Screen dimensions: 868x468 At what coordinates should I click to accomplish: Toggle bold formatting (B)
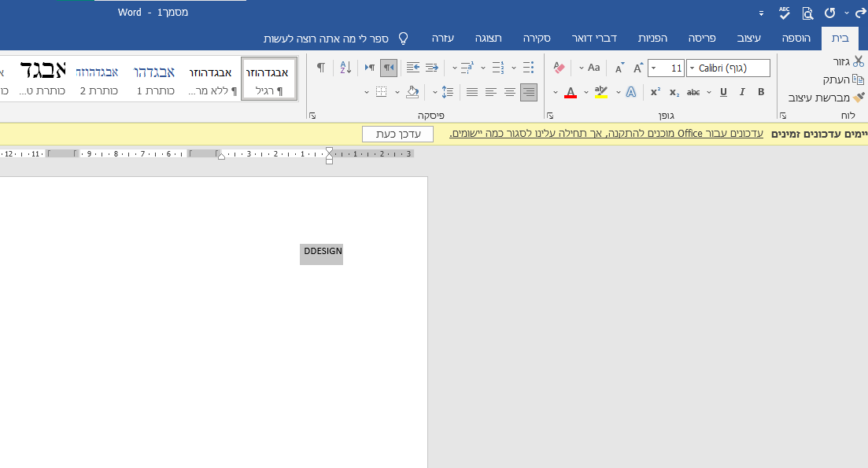click(761, 92)
